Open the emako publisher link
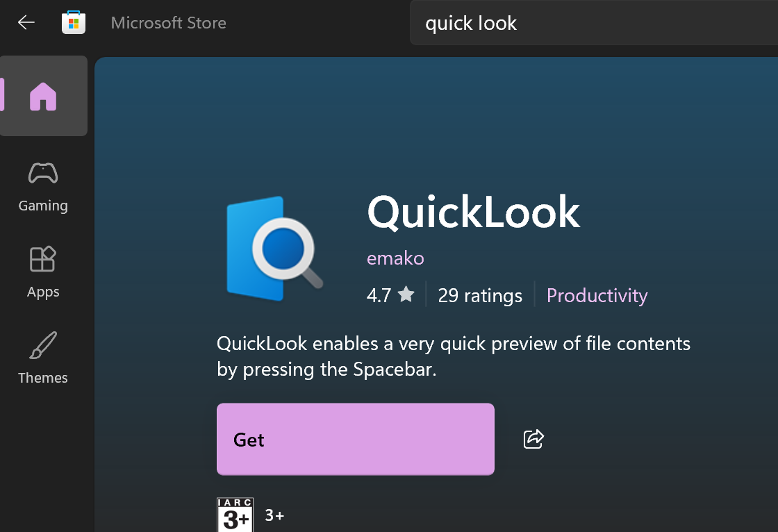The width and height of the screenshot is (778, 532). pos(395,258)
